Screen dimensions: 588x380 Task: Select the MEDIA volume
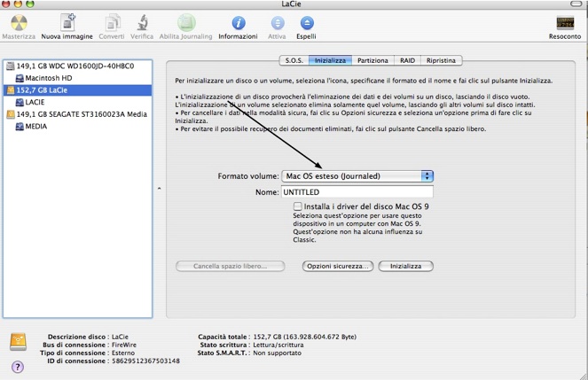point(78,126)
